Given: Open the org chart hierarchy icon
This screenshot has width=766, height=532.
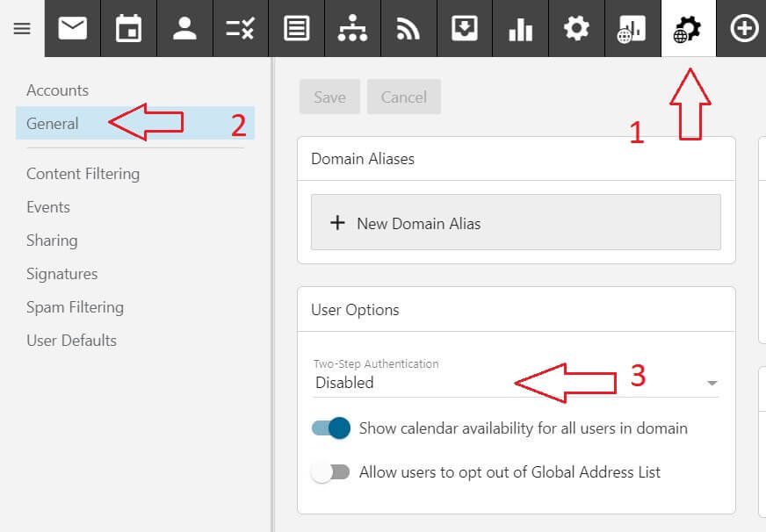Looking at the screenshot, I should (352, 28).
